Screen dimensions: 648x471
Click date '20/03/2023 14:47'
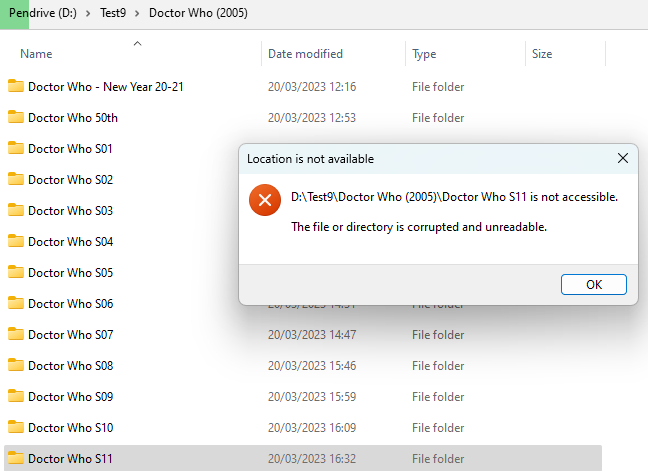coord(312,335)
